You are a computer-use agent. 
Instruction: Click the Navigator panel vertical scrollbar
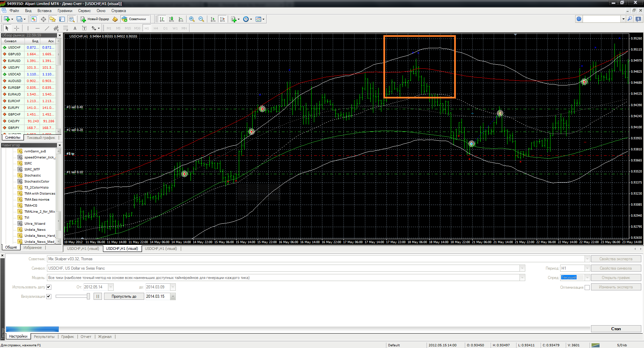tap(59, 196)
